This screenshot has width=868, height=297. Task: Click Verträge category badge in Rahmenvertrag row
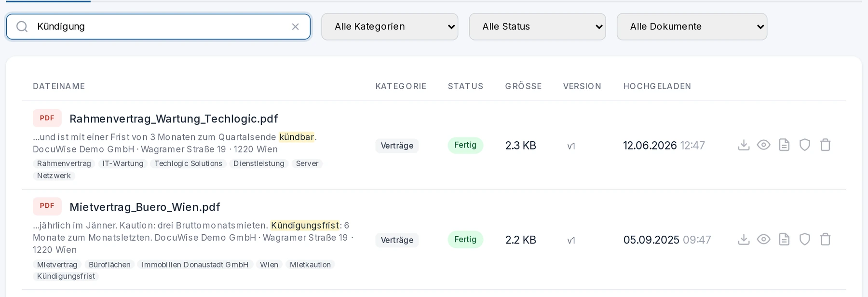click(x=397, y=146)
